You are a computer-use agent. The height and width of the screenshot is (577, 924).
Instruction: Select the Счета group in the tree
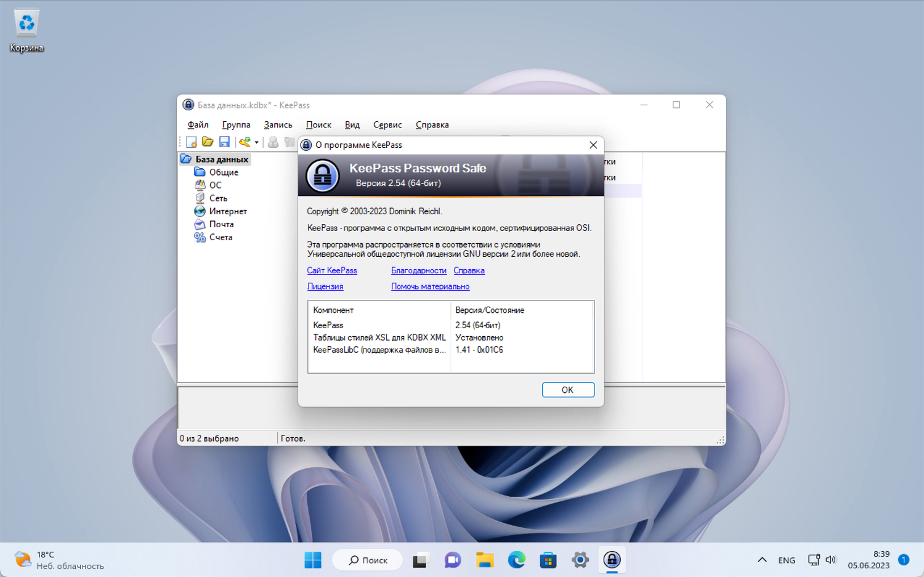click(x=221, y=237)
